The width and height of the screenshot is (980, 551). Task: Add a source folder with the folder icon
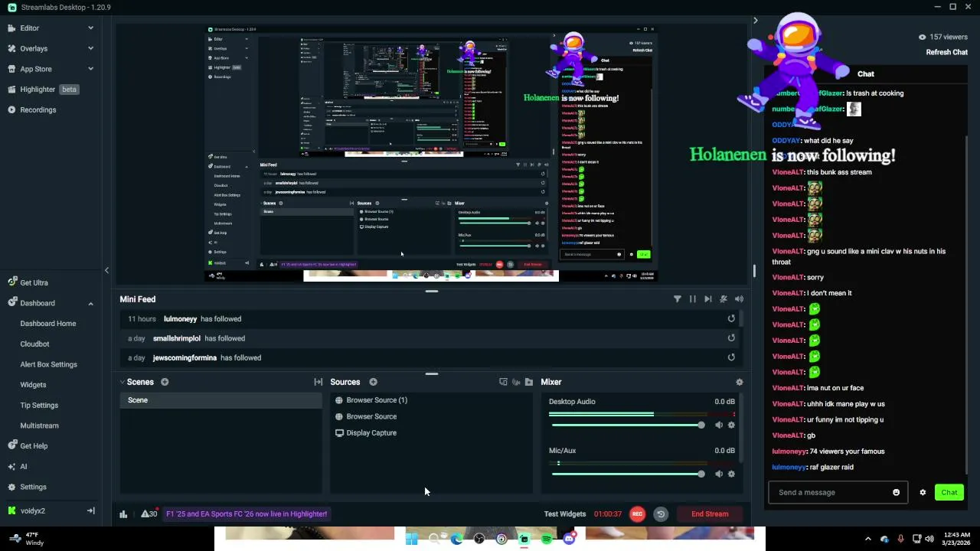528,382
